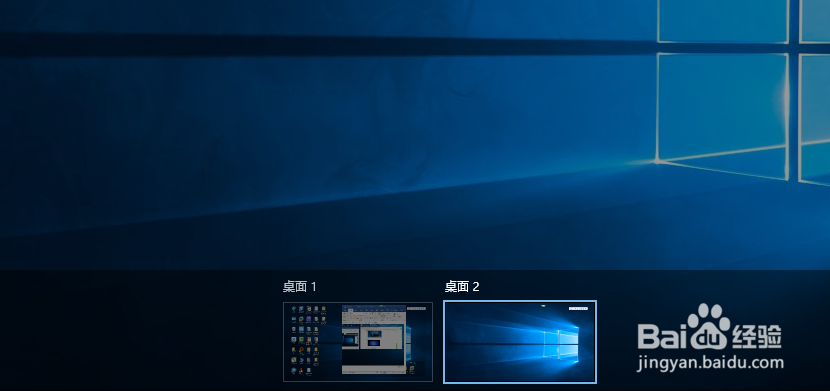Select the 桌面 2 thumbnail
Screen dimensions: 830x391
520,342
